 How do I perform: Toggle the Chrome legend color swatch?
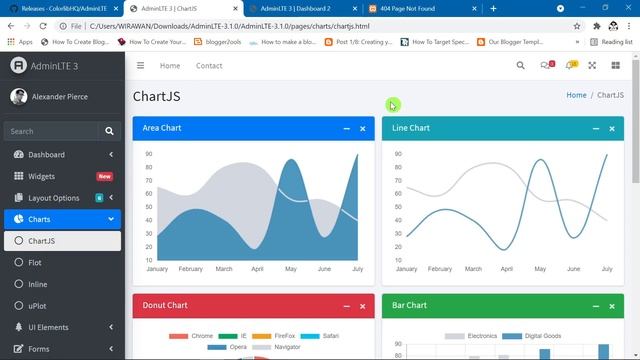pyautogui.click(x=178, y=336)
